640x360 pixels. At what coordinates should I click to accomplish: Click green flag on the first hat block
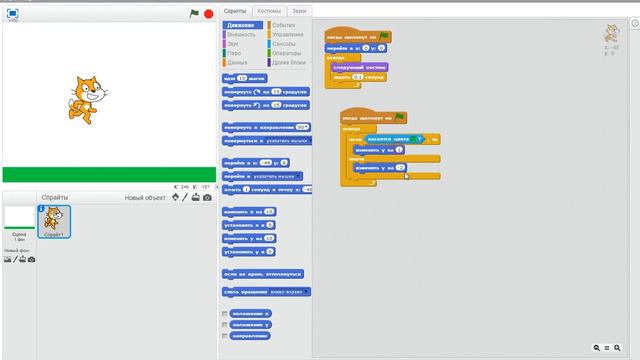pos(384,36)
